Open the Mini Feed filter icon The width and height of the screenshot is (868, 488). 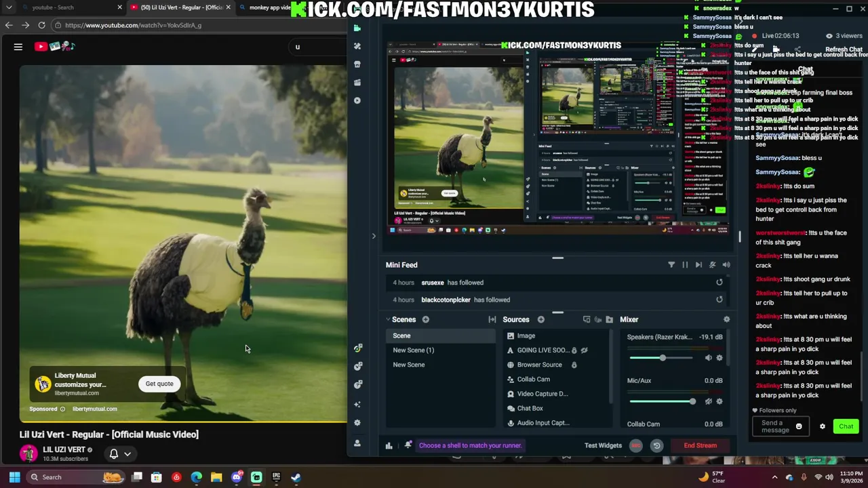pyautogui.click(x=671, y=265)
